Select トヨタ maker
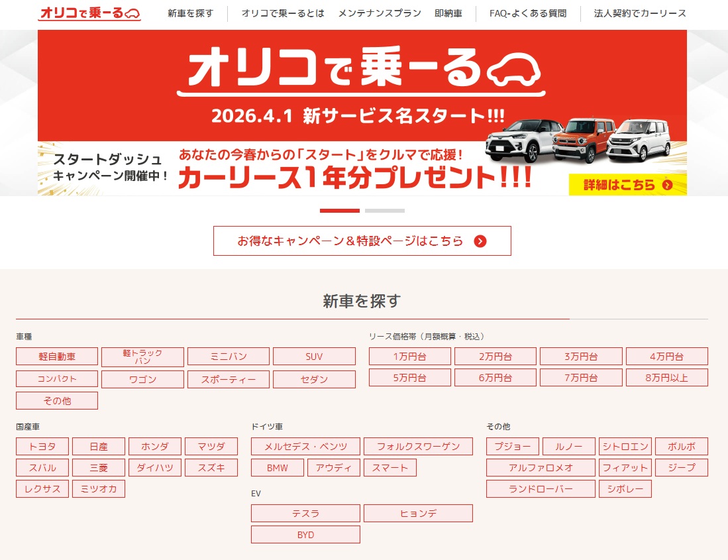The width and height of the screenshot is (728, 560). (42, 447)
